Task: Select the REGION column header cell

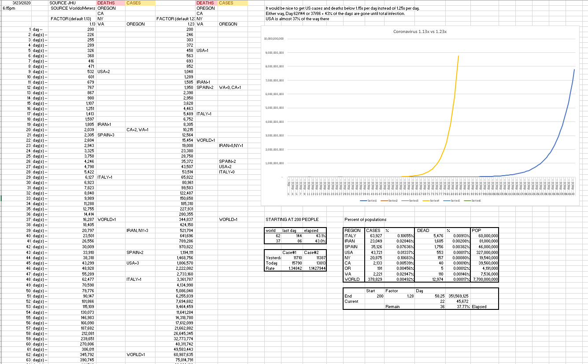Action: (x=352, y=230)
